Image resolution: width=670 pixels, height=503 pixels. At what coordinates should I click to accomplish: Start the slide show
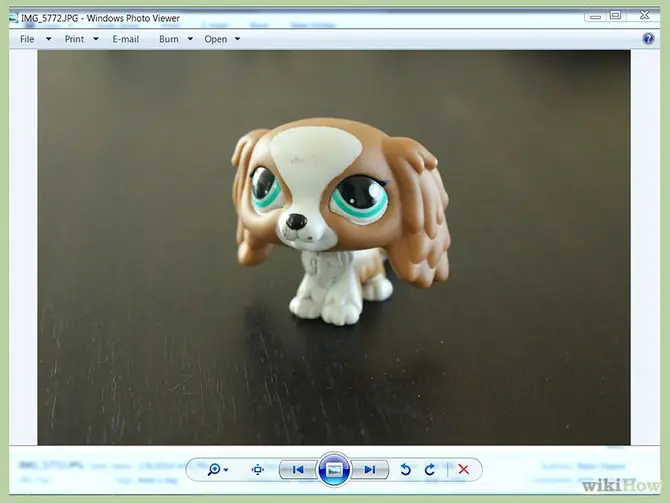pyautogui.click(x=334, y=470)
